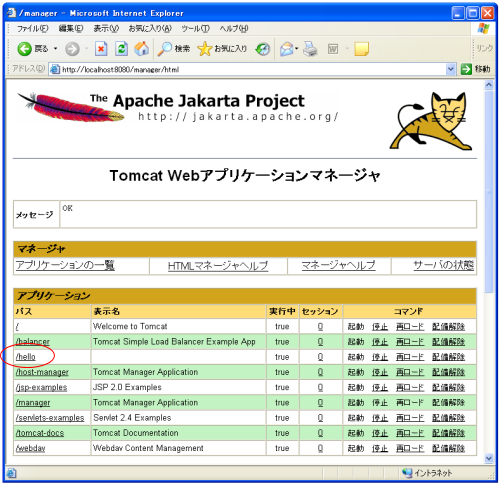Screen dimensions: 500x484
Task: Click the vertical scrollbar thumb
Action: click(489, 192)
